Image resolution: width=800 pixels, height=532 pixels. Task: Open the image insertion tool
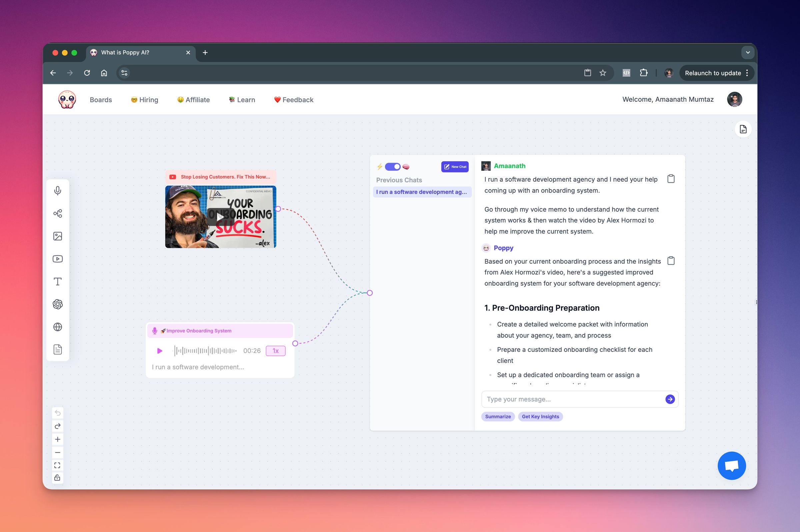[58, 236]
